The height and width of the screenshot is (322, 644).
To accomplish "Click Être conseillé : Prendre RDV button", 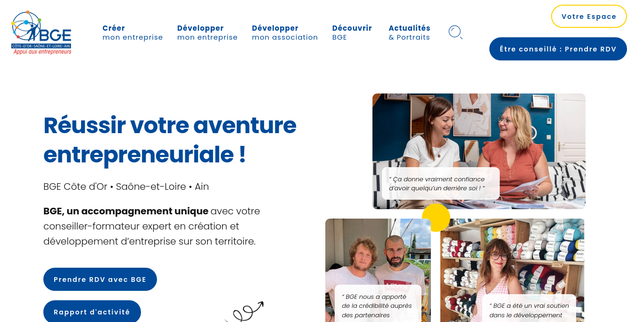I will tap(558, 49).
